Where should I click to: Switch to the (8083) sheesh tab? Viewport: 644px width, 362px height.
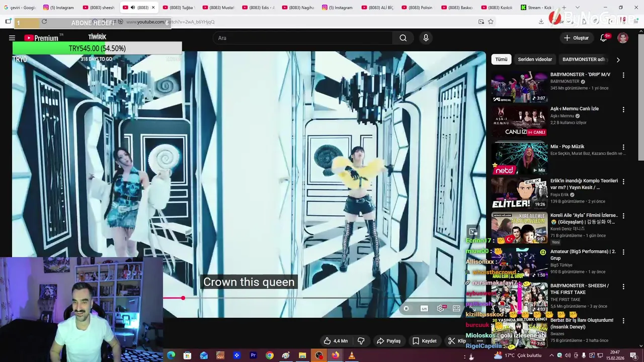(99, 8)
